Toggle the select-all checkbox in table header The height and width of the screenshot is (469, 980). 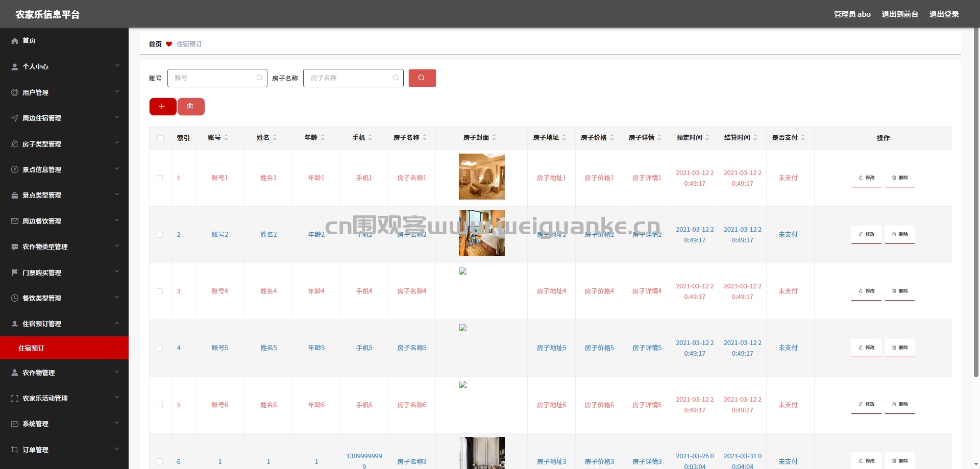[x=161, y=138]
